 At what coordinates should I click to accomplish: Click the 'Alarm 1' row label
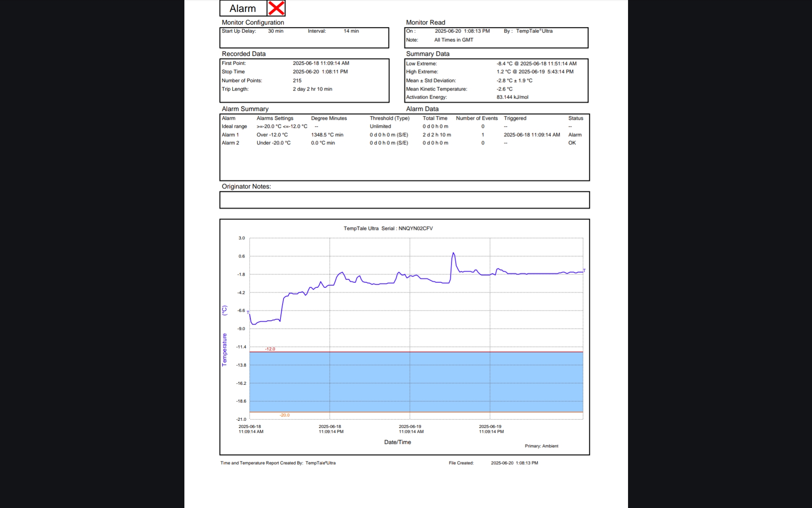(230, 135)
